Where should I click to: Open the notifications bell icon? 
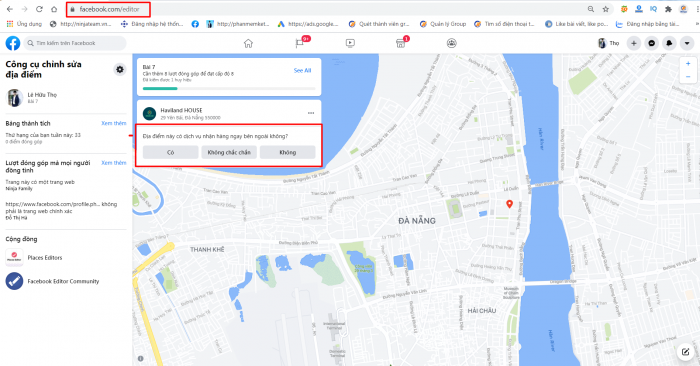[669, 43]
